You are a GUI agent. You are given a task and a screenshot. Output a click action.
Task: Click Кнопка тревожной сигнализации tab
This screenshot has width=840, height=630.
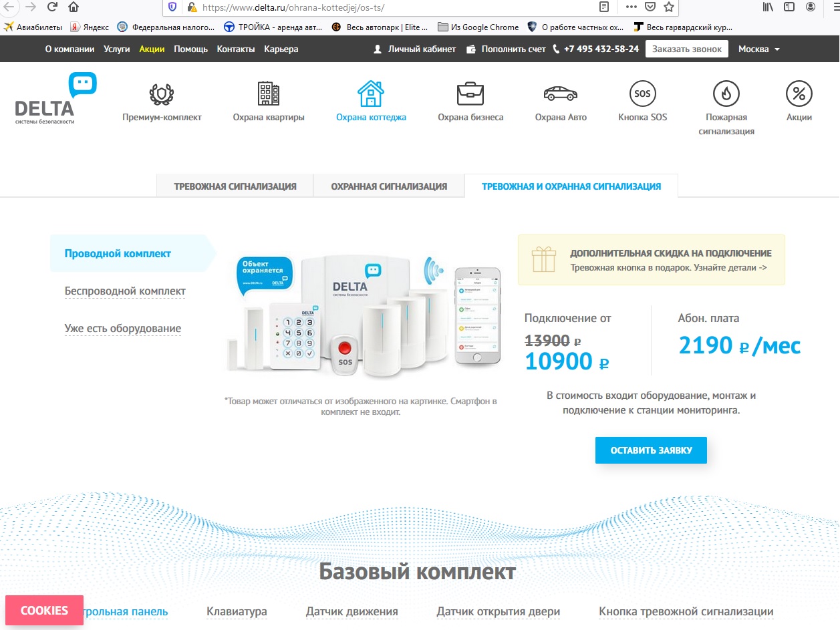tap(686, 611)
